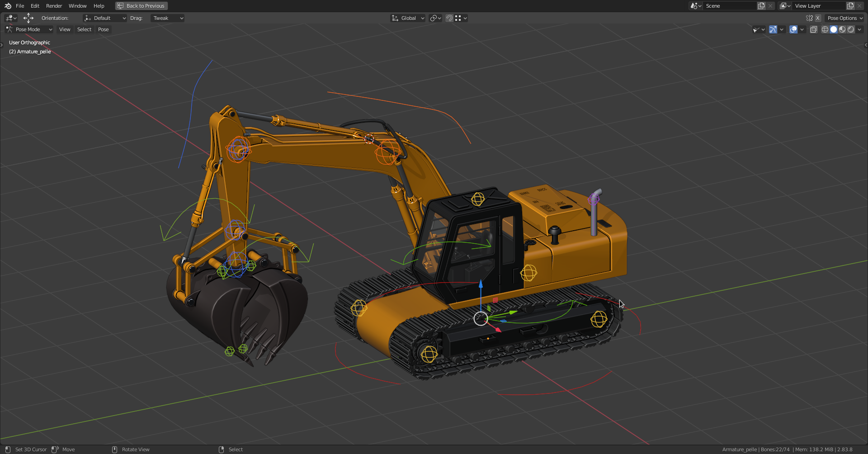Select the blue bucket pivot bone control
This screenshot has height=454, width=868.
[236, 264]
